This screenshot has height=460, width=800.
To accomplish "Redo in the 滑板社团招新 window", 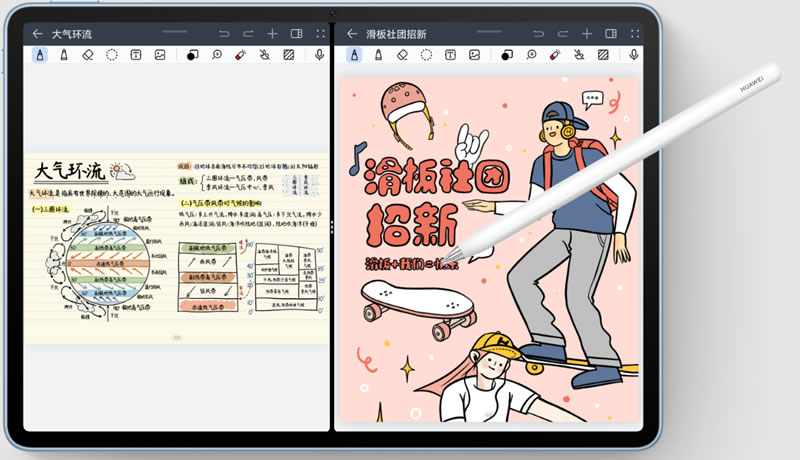I will tap(563, 34).
